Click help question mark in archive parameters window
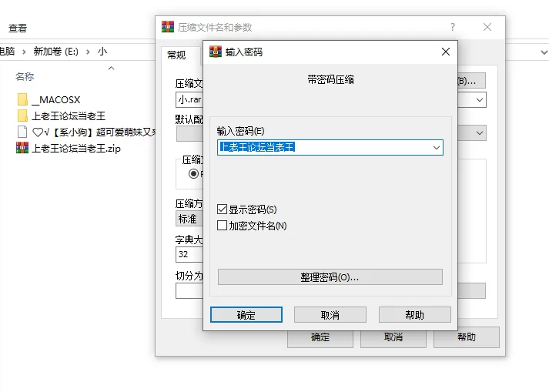 (453, 27)
